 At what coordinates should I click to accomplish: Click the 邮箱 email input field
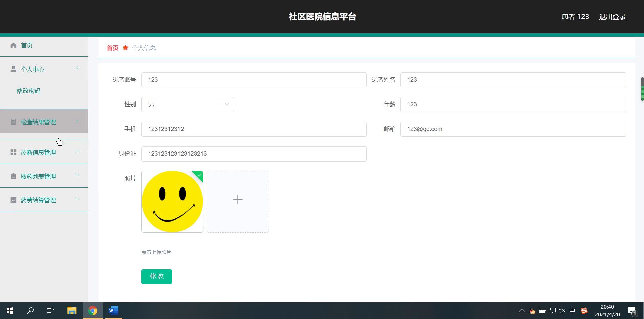513,129
